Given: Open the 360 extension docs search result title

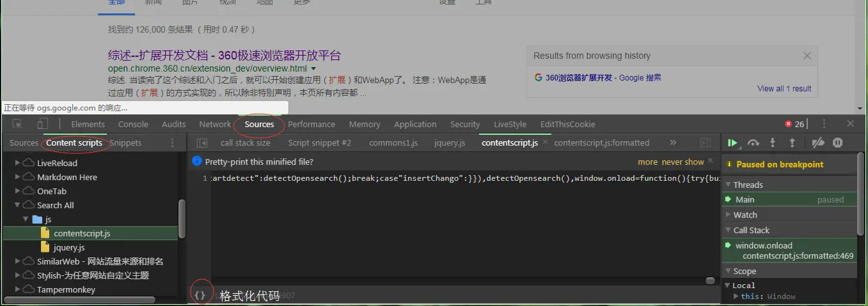Looking at the screenshot, I should click(x=225, y=56).
